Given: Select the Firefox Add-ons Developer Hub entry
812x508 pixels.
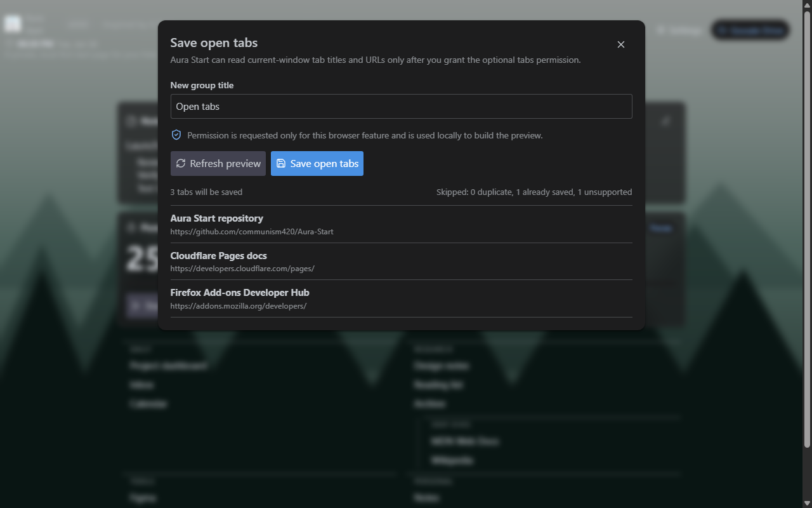Looking at the screenshot, I should coord(401,298).
